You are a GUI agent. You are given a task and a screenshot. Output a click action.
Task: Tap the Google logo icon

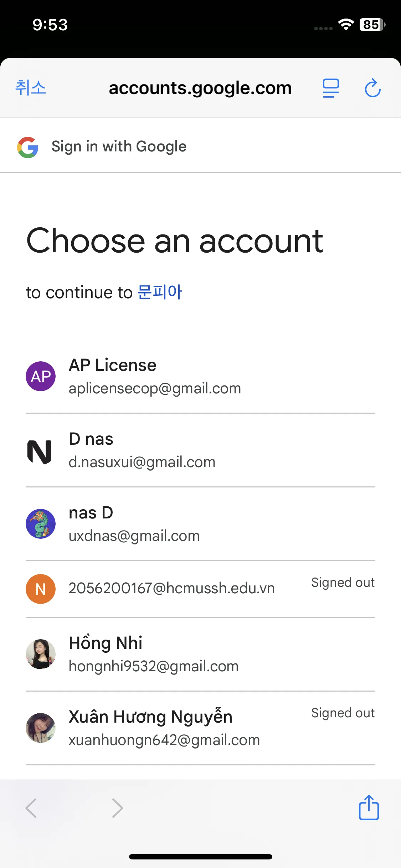(x=28, y=147)
